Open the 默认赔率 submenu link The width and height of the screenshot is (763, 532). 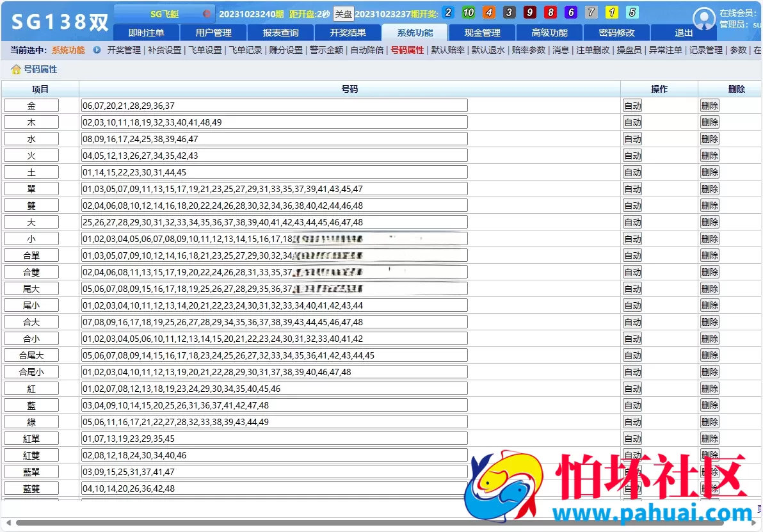(447, 50)
